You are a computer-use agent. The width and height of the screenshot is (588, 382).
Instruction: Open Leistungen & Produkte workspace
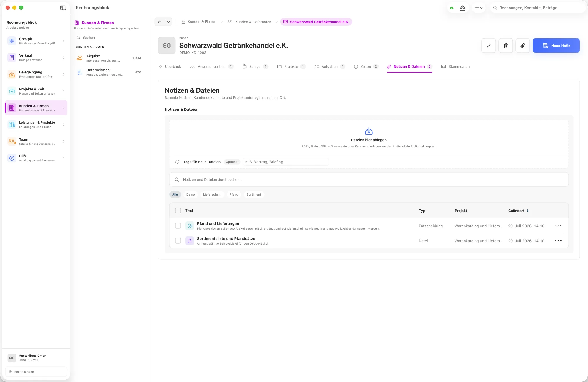tap(36, 124)
